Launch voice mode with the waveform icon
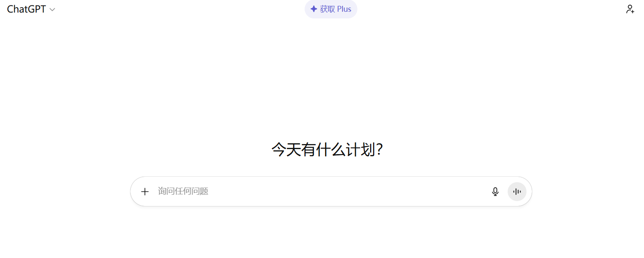The width and height of the screenshot is (644, 258). pos(517,191)
